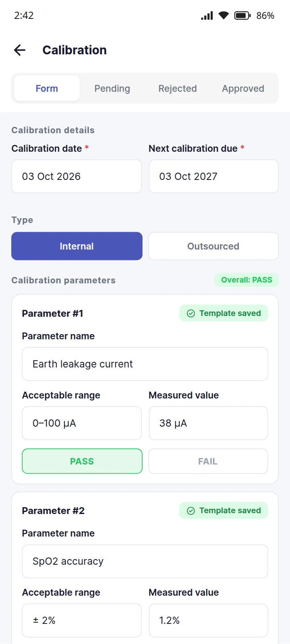
Task: Open the Next calibration due field
Action: (214, 176)
